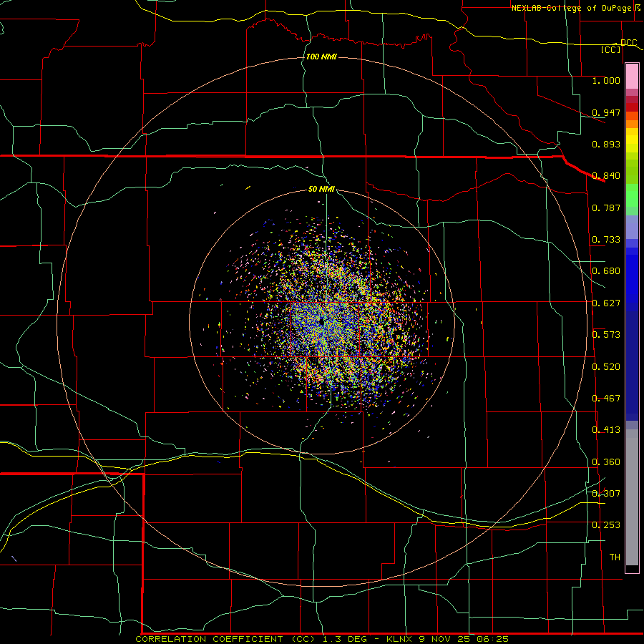Click the 0.787 scale value
644x644 pixels.
pyautogui.click(x=606, y=208)
